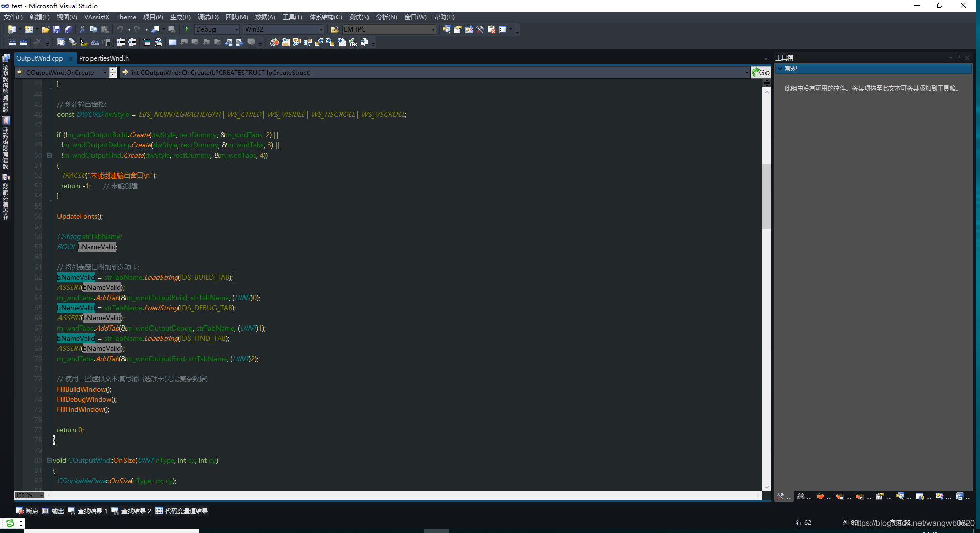The height and width of the screenshot is (533, 980).
Task: Click the vertical scrollbar thumb in editor
Action: [x=767, y=196]
